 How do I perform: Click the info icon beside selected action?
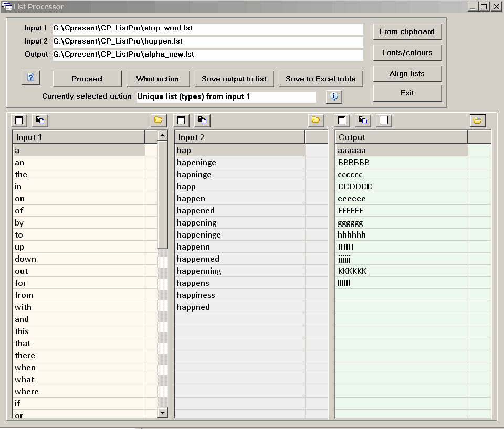[x=334, y=96]
